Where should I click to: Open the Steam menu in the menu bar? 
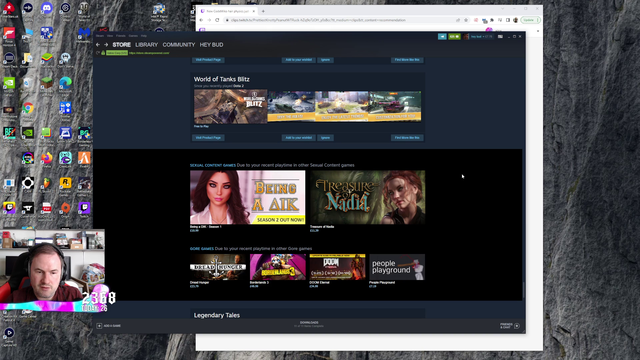click(x=100, y=36)
